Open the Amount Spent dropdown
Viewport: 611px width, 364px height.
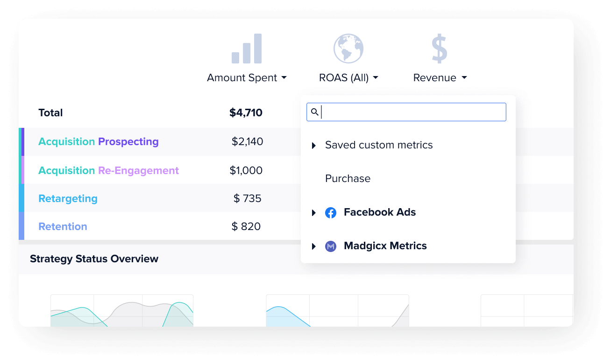tap(247, 78)
